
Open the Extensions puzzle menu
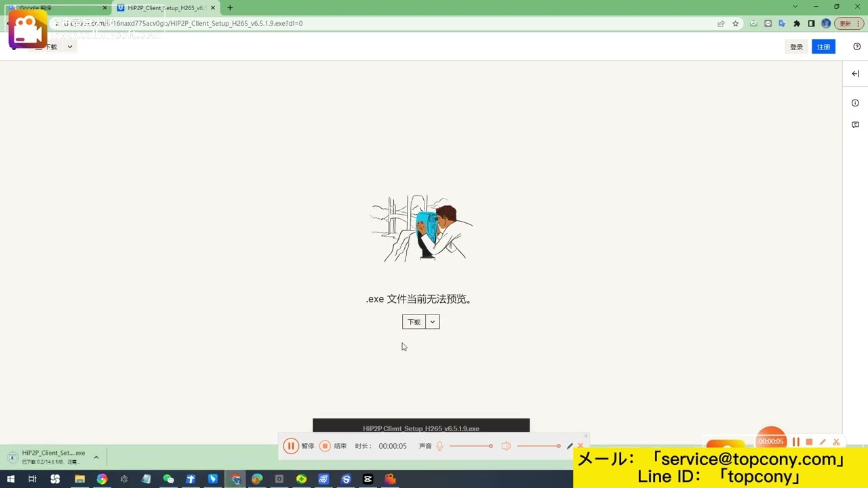(797, 23)
